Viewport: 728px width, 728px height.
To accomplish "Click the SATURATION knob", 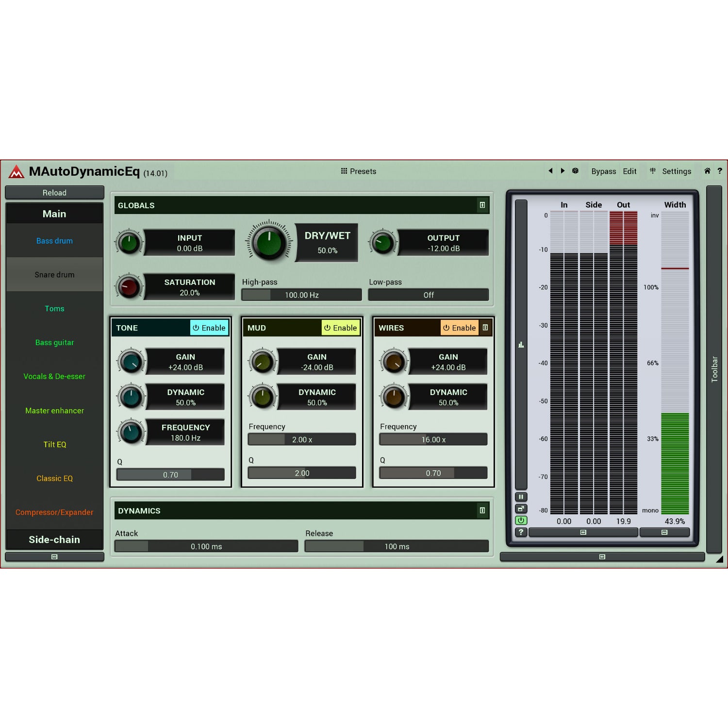I will click(129, 287).
